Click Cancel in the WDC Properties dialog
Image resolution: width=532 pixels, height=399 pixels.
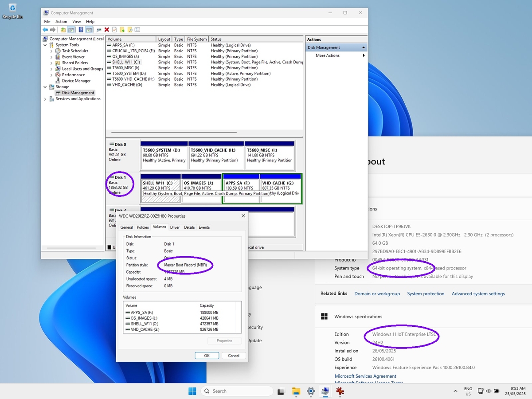point(234,356)
